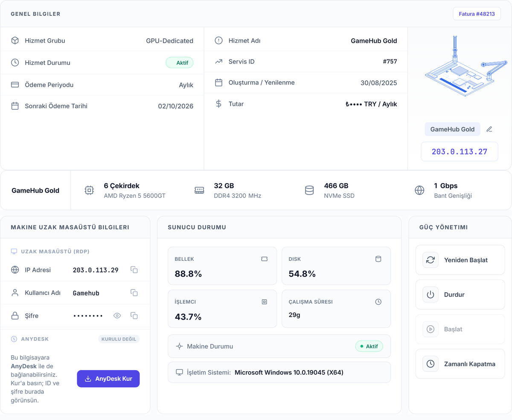The width and height of the screenshot is (512, 420).
Task: Click the Microsoft Windows 10.0.19045 (X64) text
Action: pos(289,373)
